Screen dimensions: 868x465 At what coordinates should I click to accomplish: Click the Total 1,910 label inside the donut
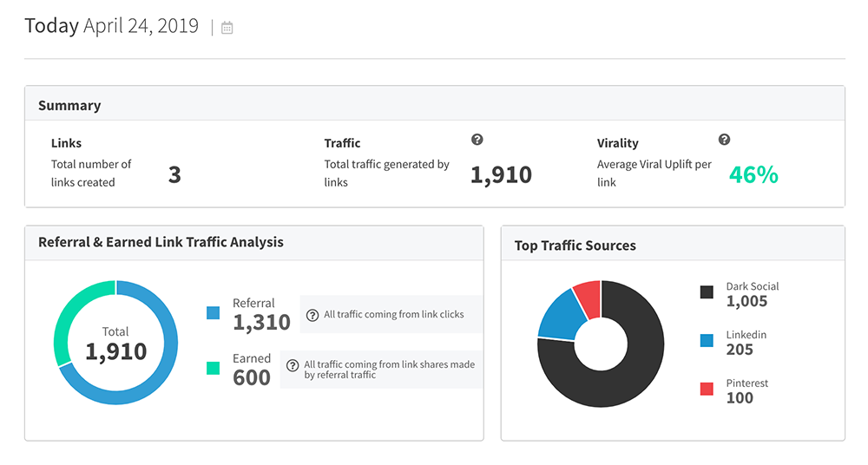tap(115, 344)
